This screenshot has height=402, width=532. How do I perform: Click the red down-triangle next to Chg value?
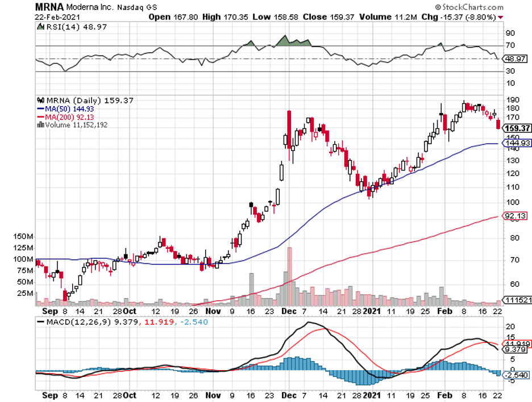501,17
